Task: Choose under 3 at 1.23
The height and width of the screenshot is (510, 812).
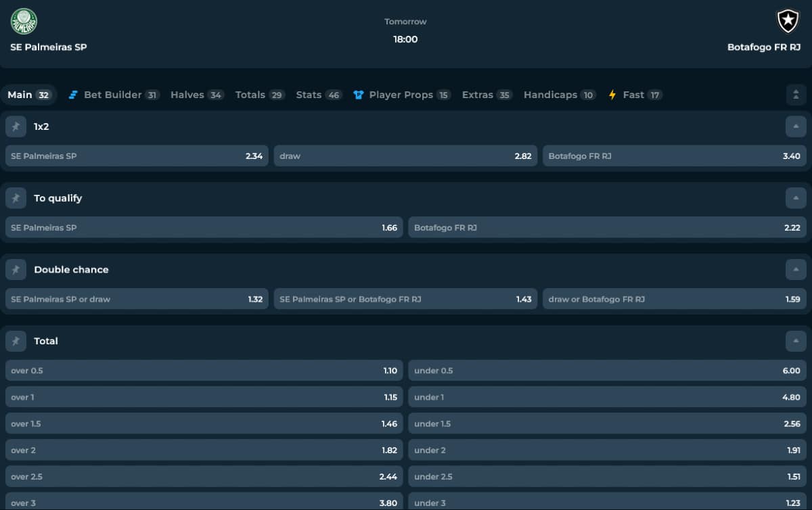Action: pyautogui.click(x=608, y=501)
